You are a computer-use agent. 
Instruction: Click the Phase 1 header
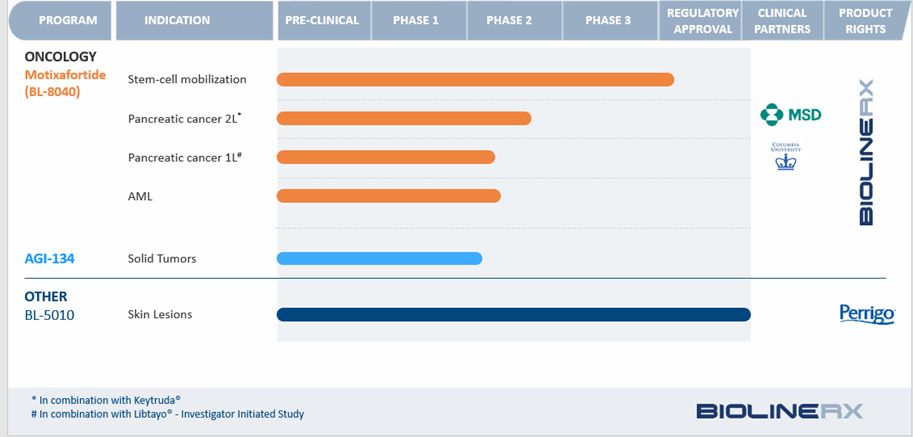[416, 20]
